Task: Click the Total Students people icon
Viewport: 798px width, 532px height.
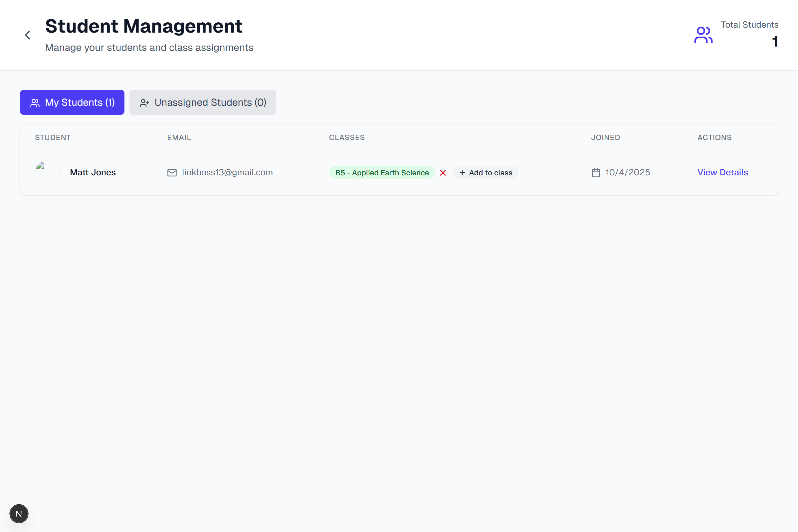Action: pos(703,34)
